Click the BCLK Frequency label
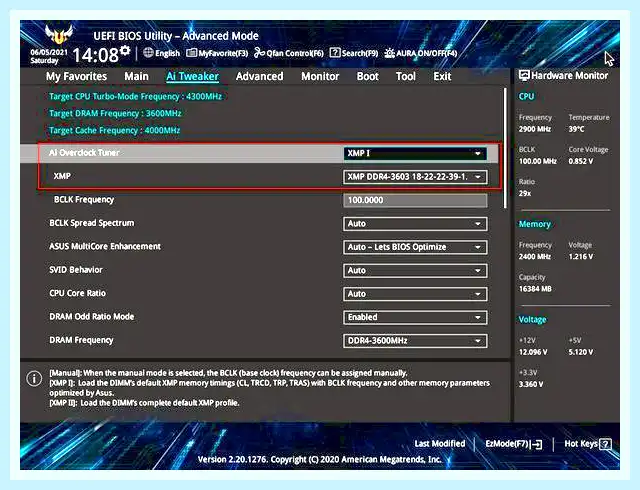 pos(84,200)
